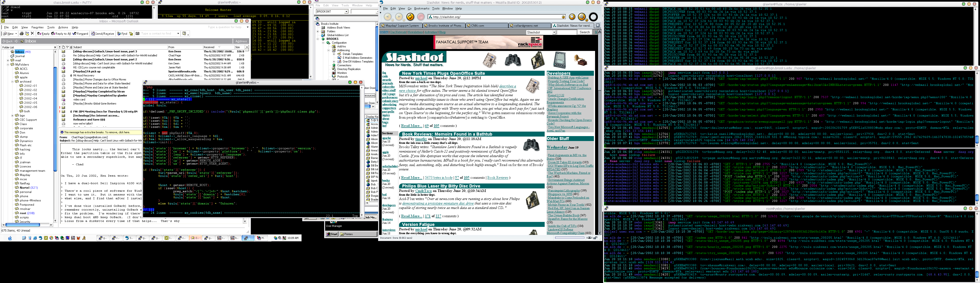Sort Outlook messages by Received column
This screenshot has height=283, width=980.
pyautogui.click(x=218, y=47)
